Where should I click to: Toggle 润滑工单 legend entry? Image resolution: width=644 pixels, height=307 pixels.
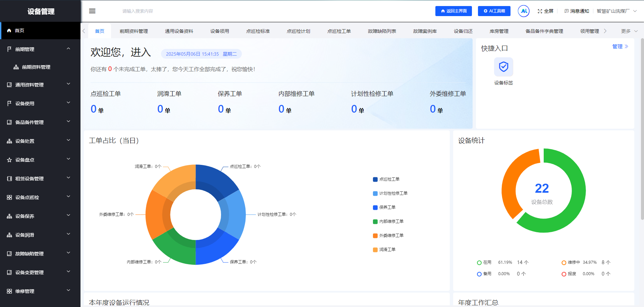click(384, 250)
